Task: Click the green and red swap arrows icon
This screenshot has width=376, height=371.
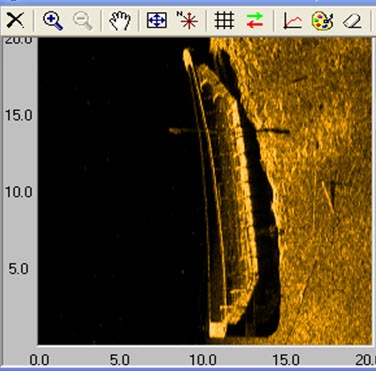Action: pos(255,20)
